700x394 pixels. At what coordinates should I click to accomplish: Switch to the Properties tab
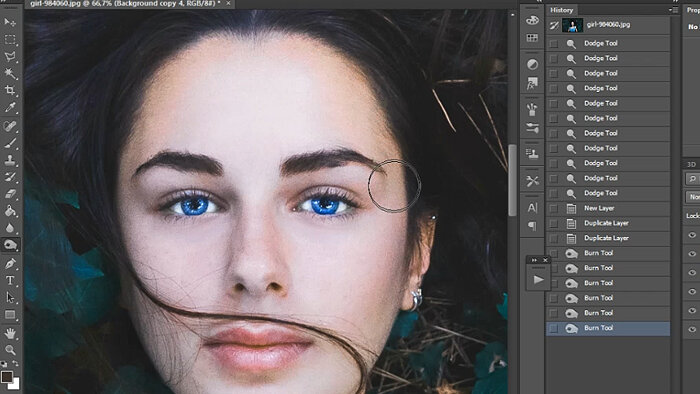[693, 10]
